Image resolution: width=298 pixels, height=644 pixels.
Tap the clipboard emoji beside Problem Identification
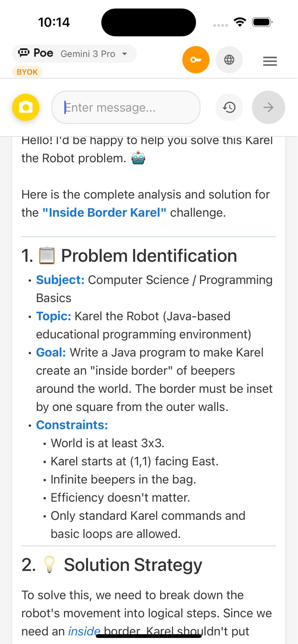point(47,255)
